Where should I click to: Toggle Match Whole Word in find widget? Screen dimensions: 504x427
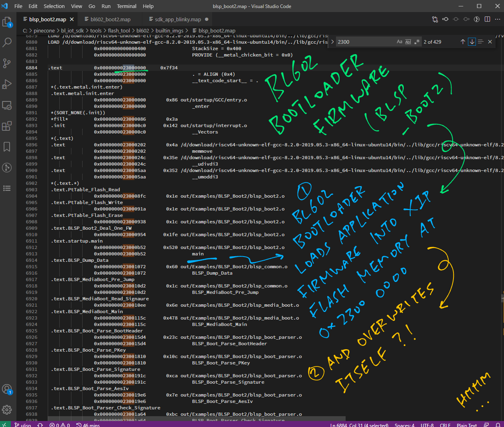tap(408, 42)
